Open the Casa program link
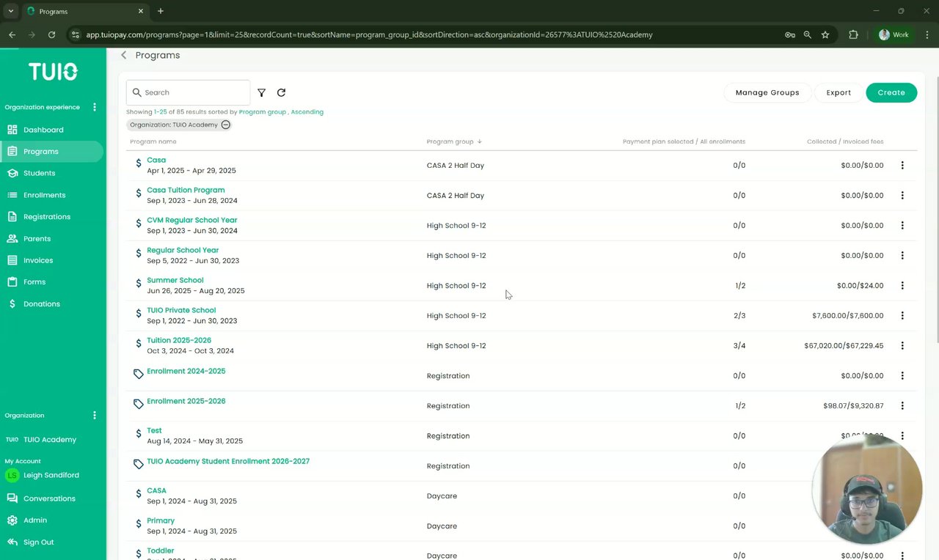Screen dimensions: 939x560 click(156, 160)
